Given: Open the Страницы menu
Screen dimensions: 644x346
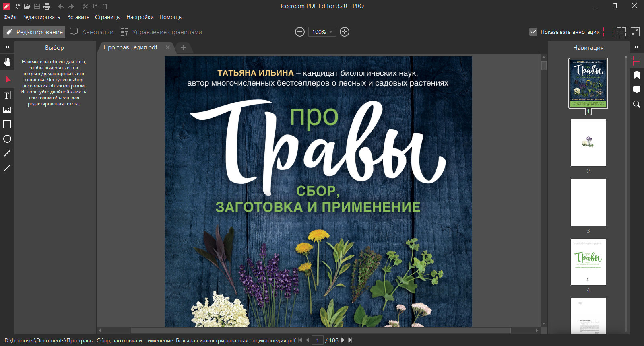Looking at the screenshot, I should (x=108, y=17).
